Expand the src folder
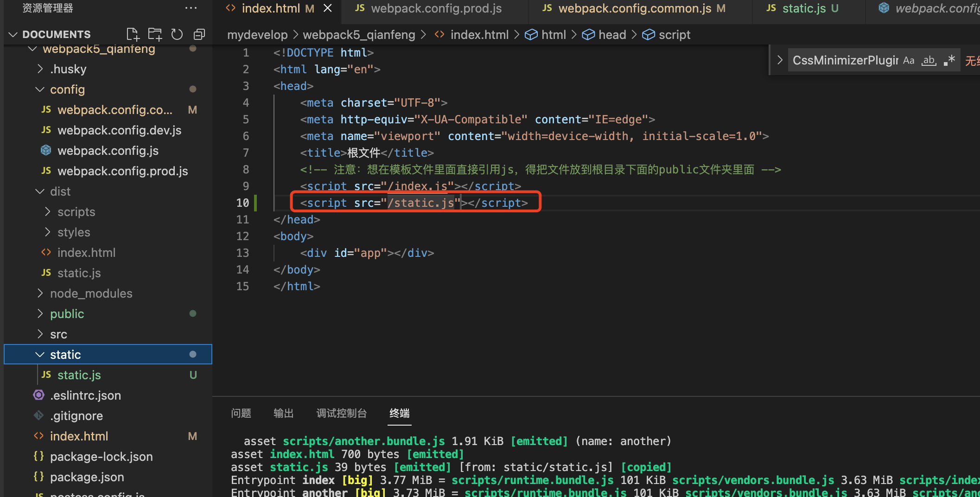 pos(40,334)
